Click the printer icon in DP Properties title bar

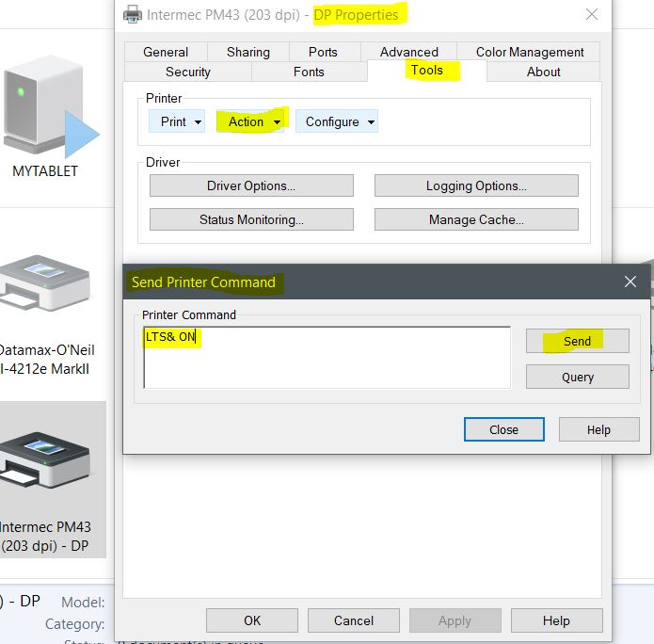(133, 15)
